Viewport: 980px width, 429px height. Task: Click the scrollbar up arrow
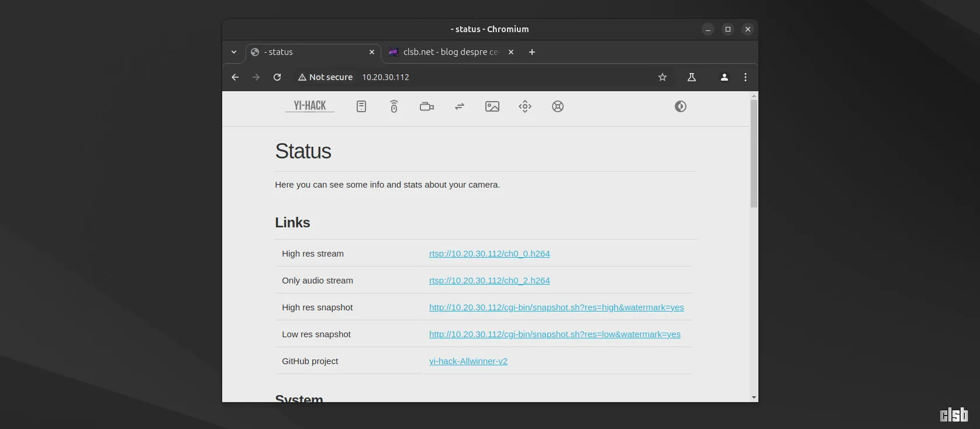754,95
